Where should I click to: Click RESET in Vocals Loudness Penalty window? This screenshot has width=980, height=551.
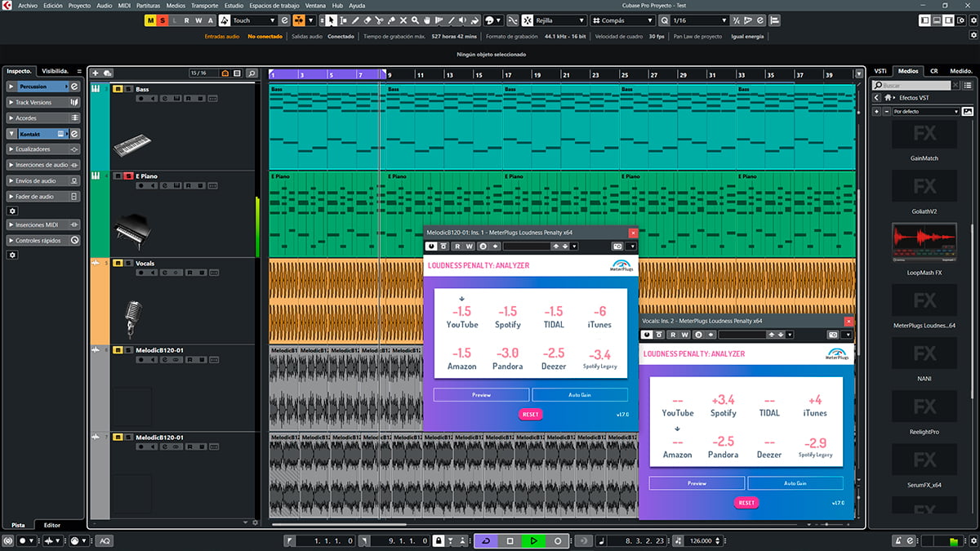point(746,503)
